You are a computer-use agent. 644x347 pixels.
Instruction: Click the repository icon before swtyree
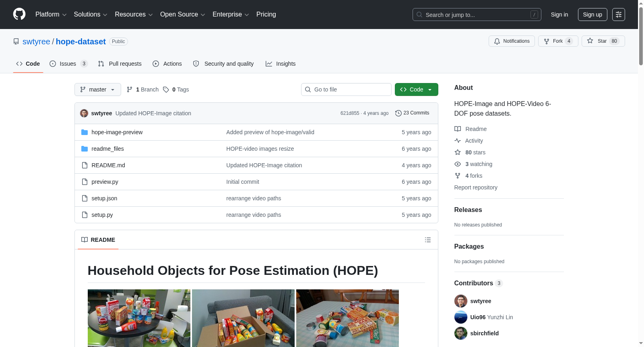[16, 42]
